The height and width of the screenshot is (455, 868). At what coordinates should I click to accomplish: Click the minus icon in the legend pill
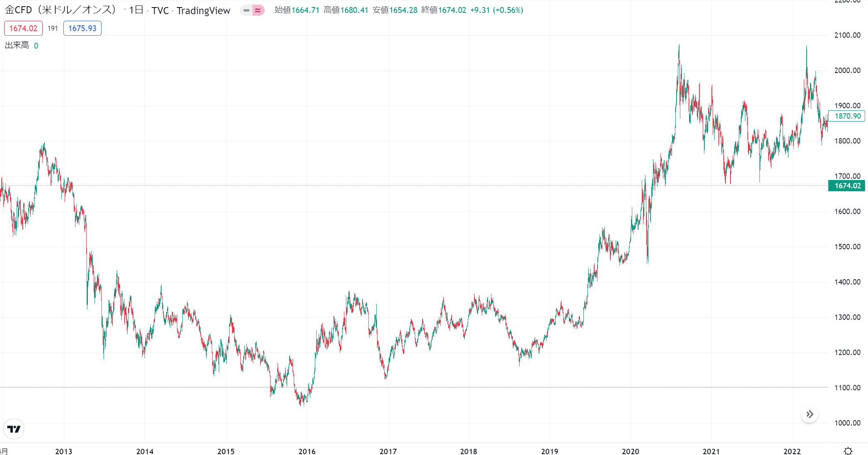click(246, 10)
